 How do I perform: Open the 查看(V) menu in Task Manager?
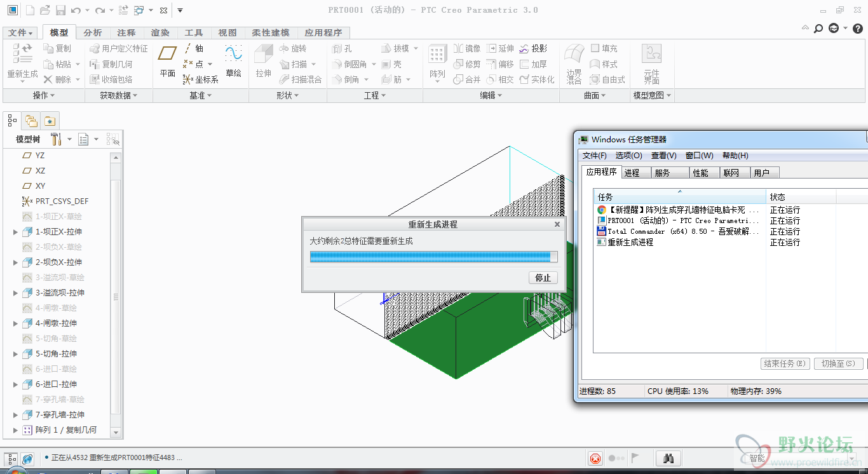pyautogui.click(x=663, y=156)
